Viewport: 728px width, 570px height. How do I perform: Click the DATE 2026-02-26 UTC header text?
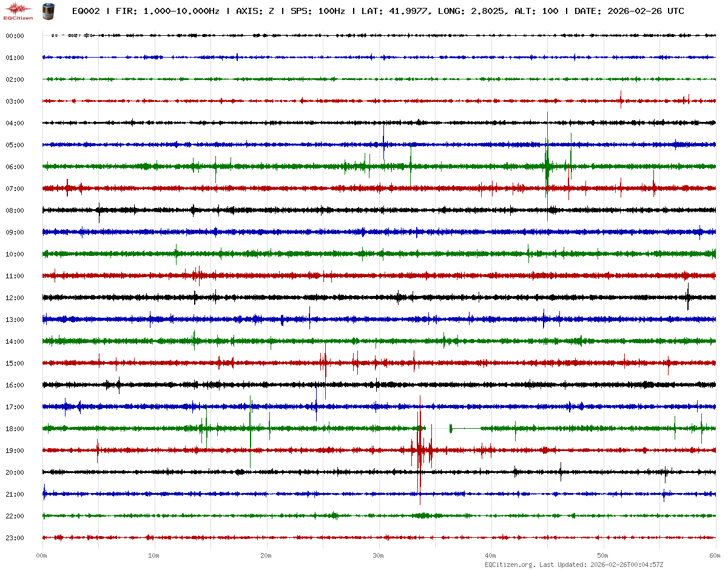point(629,12)
